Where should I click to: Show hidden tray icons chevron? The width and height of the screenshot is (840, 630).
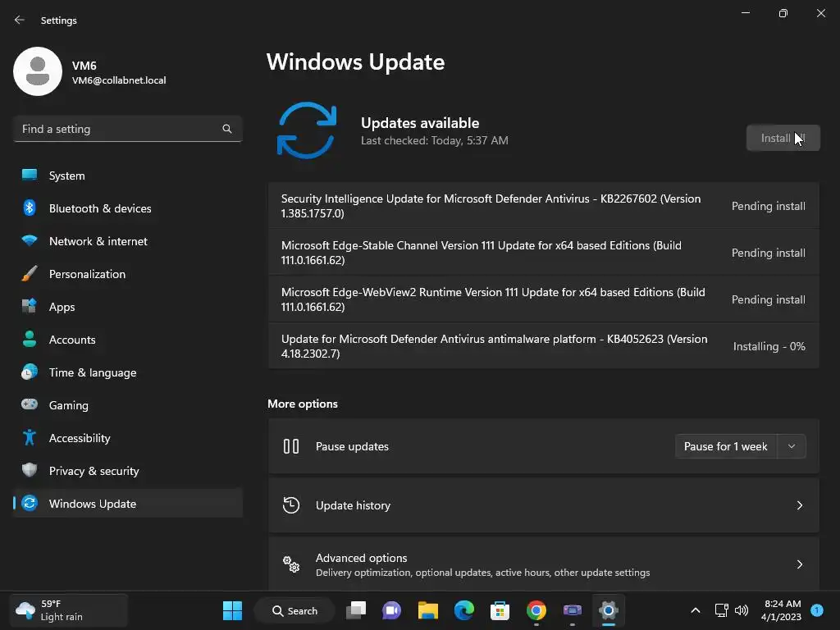point(696,610)
